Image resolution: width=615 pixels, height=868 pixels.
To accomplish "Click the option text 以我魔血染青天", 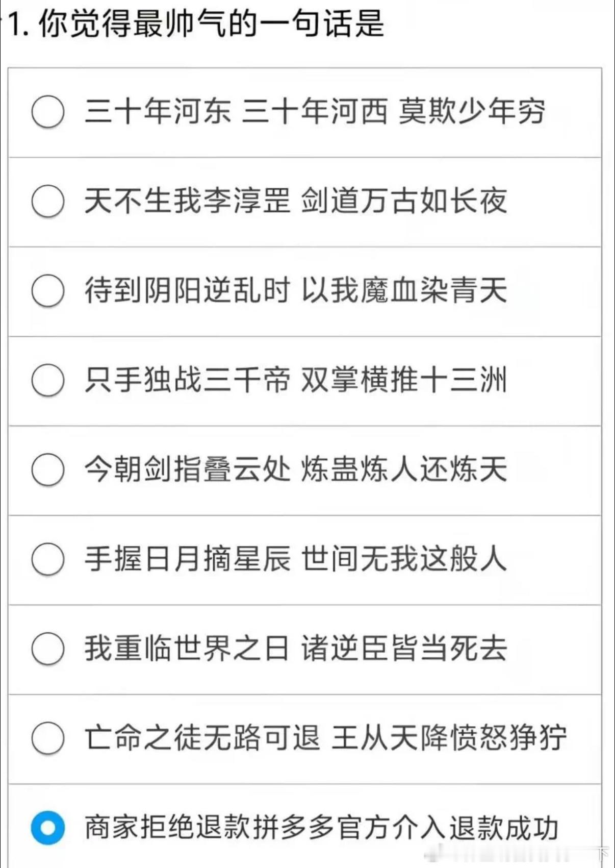I will click(x=404, y=291).
